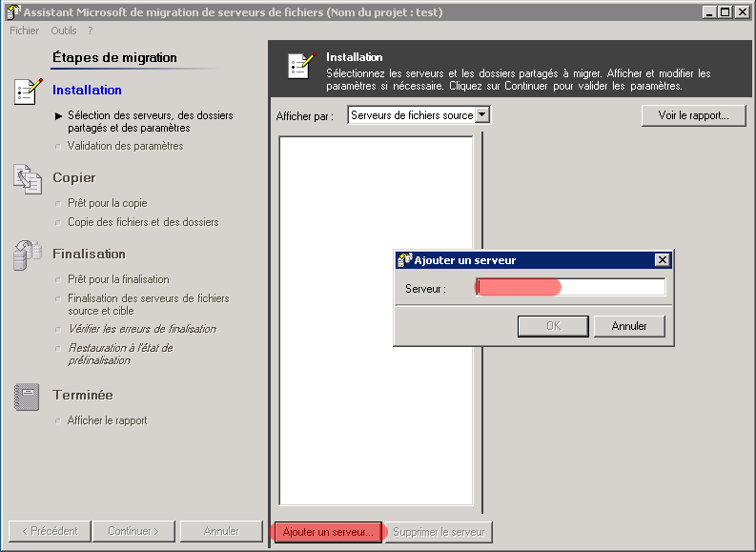The height and width of the screenshot is (552, 756).
Task: Select Vérifier les erreurs de finalisation step
Action: pyautogui.click(x=142, y=329)
